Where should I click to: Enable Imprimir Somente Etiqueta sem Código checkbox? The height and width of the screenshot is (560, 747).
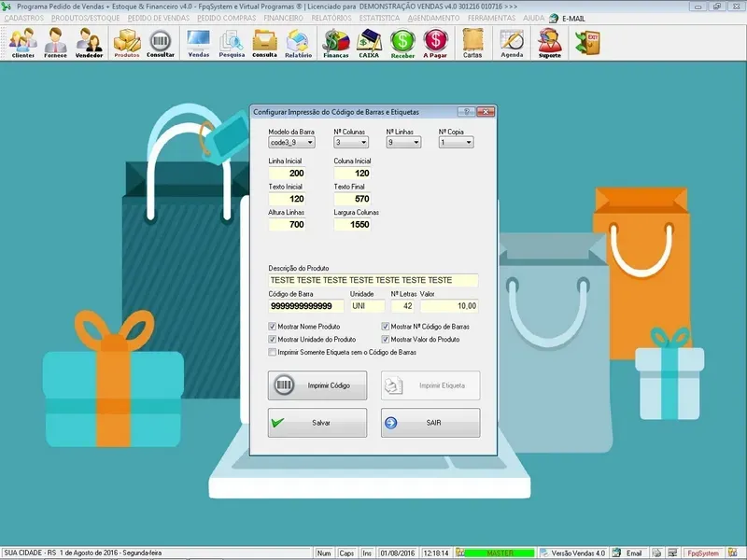(x=273, y=353)
